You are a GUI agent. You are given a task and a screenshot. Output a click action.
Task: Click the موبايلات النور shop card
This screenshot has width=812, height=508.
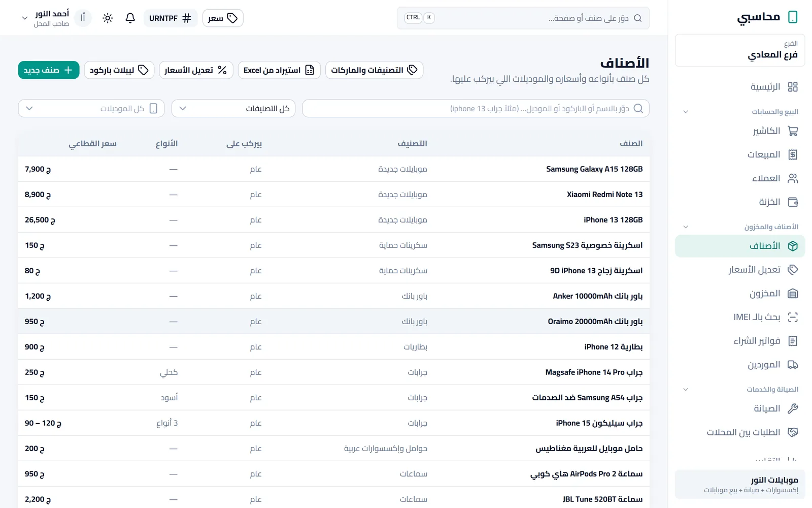(x=739, y=485)
